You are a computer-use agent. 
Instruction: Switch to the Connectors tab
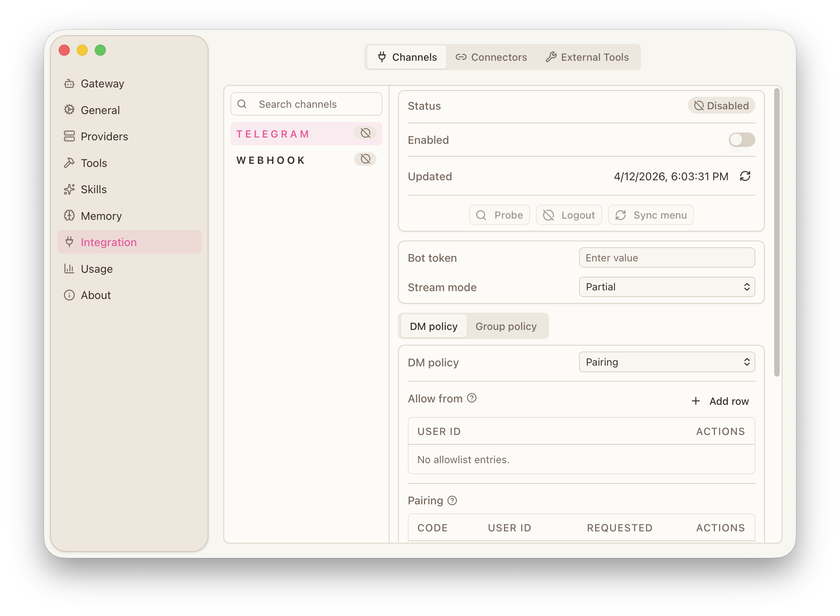[491, 57]
